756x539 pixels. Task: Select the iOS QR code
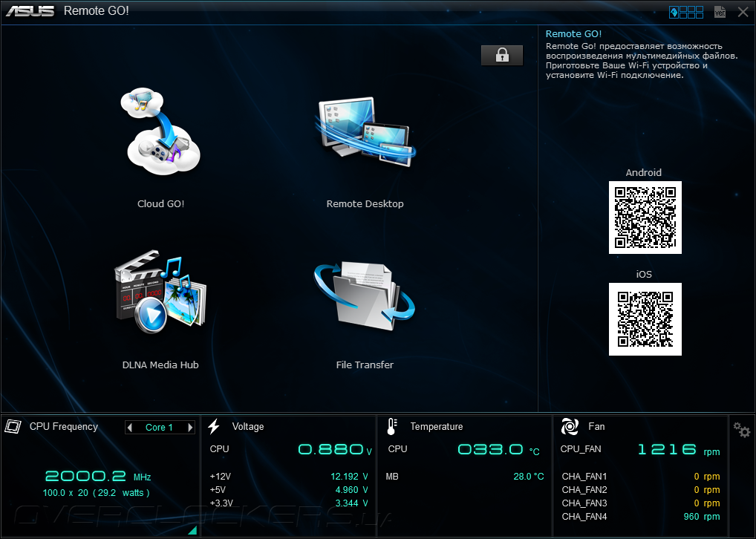click(x=645, y=319)
